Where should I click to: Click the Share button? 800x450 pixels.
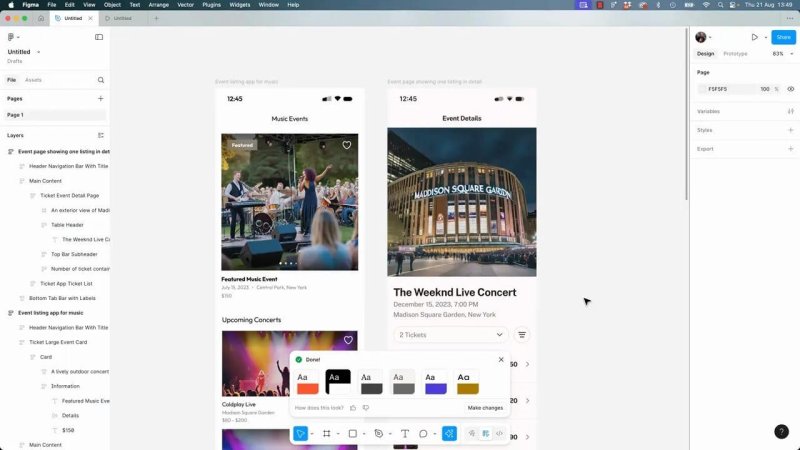click(x=783, y=37)
